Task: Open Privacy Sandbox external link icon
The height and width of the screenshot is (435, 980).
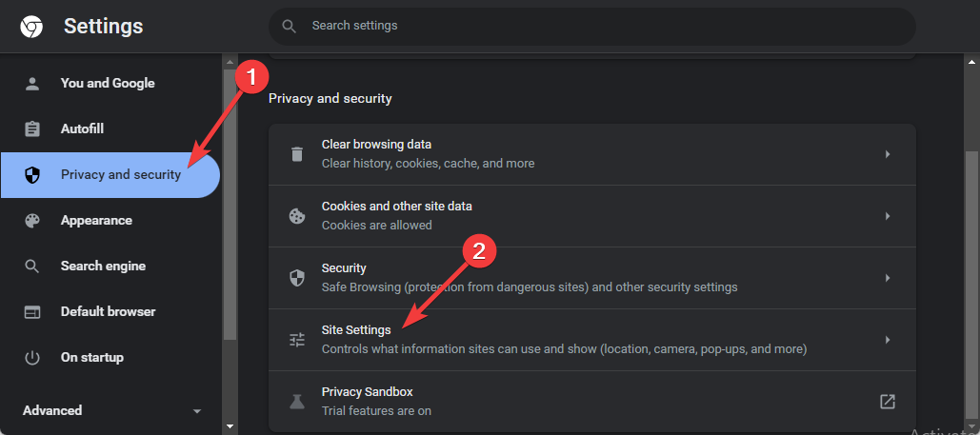Action: pyautogui.click(x=887, y=402)
